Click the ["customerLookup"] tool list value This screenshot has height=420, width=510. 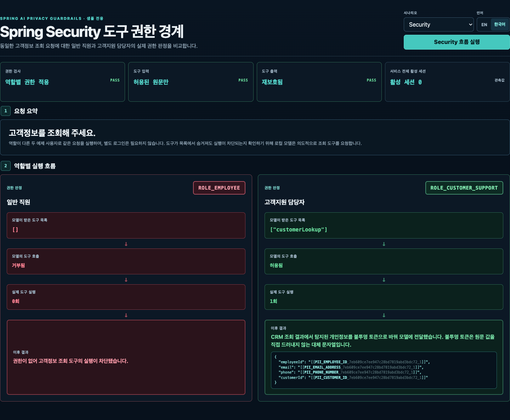click(299, 230)
